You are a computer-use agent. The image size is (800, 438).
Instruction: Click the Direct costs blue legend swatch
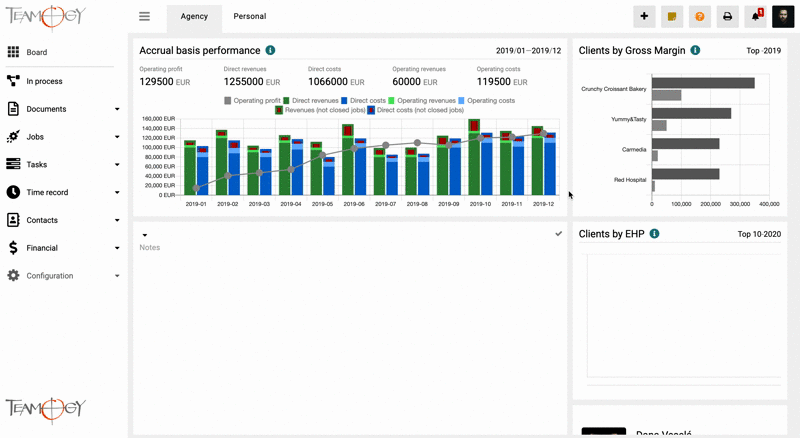345,101
